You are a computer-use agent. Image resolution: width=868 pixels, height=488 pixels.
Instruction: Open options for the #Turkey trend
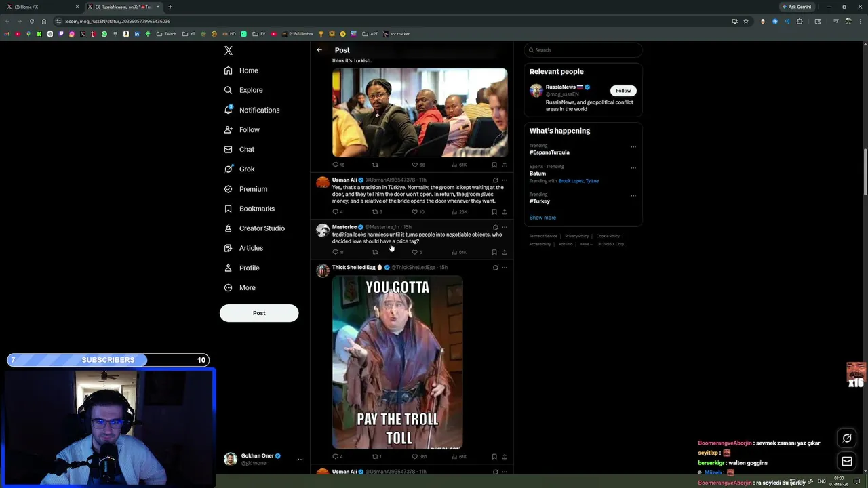pyautogui.click(x=633, y=196)
